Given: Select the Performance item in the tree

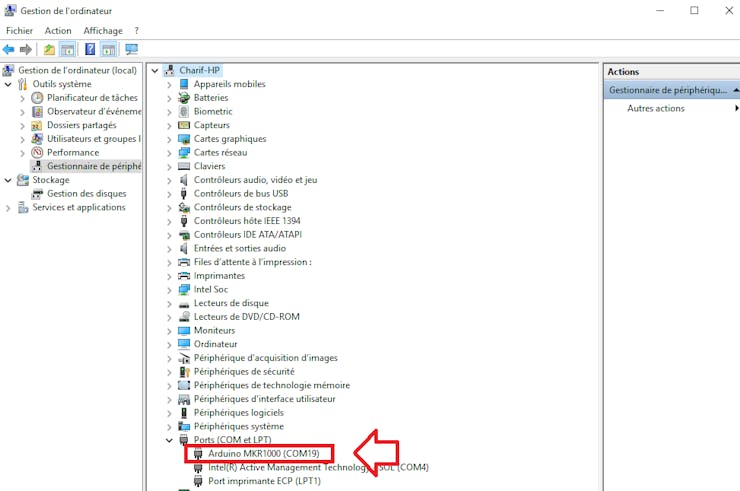Looking at the screenshot, I should point(73,152).
